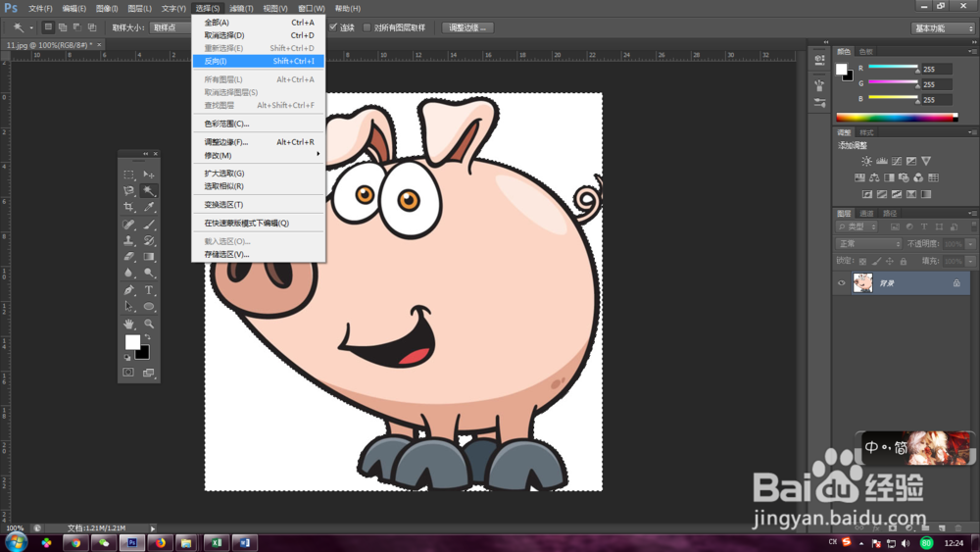This screenshot has width=980, height=552.
Task: Open the Color panel options menu
Action: [970, 51]
